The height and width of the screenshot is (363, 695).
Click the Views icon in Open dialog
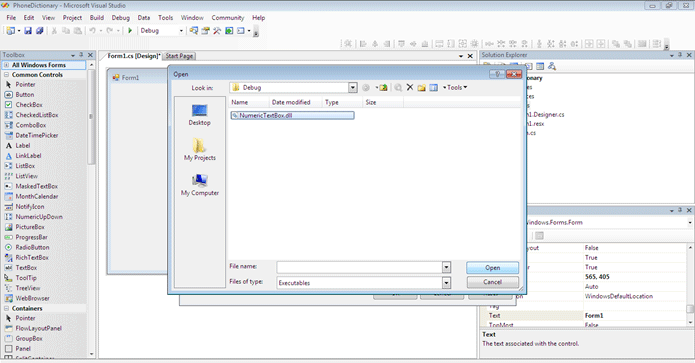point(433,88)
